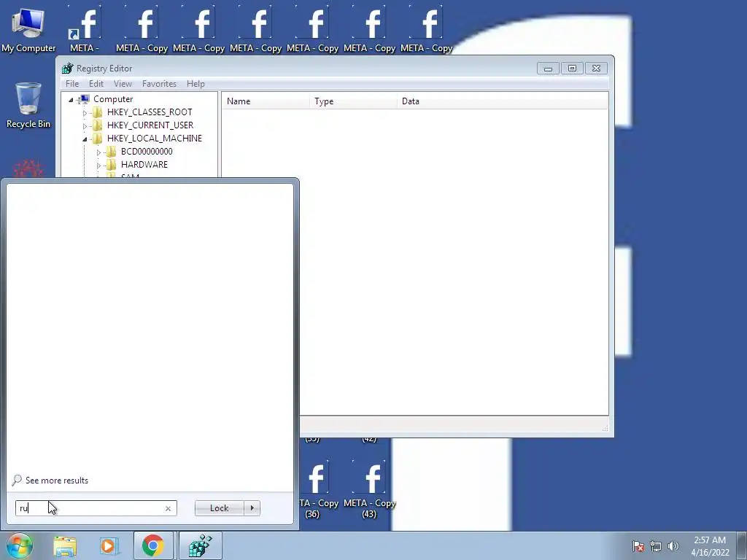The height and width of the screenshot is (560, 747).
Task: Select META - Copy (36) desktop icon
Action: (317, 489)
